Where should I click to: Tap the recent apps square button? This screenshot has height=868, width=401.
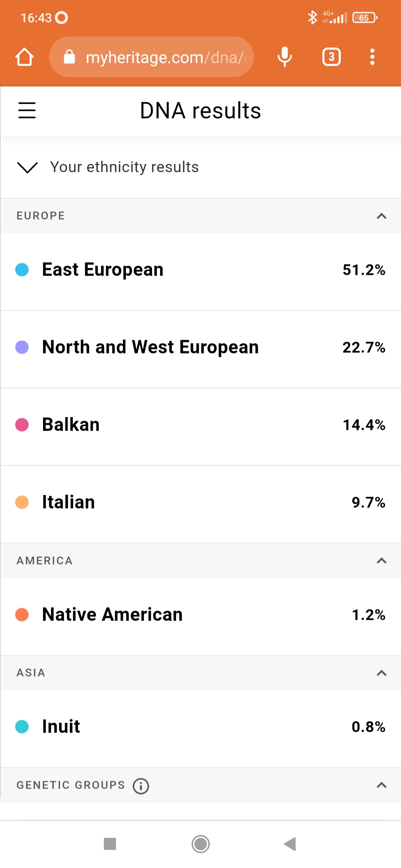[x=110, y=844]
